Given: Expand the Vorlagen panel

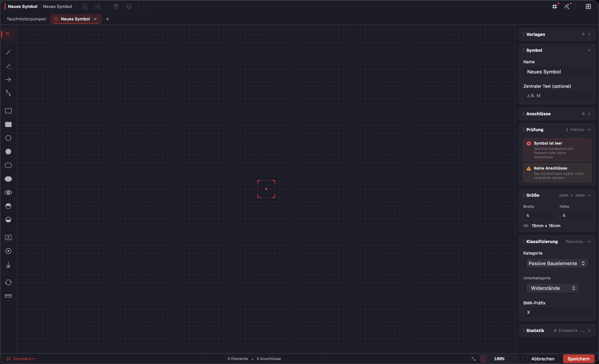Looking at the screenshot, I should click(557, 34).
